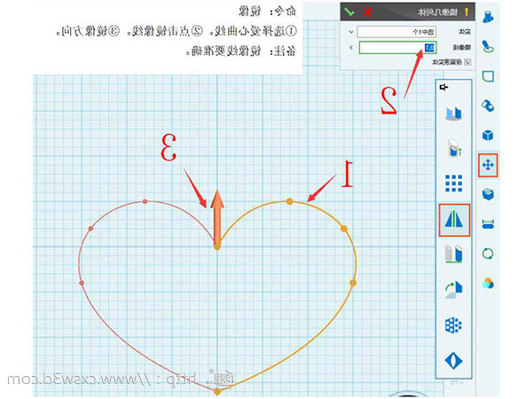Open sketch edit tool (rounded rectangle icon)
This screenshot has width=532, height=399.
(x=488, y=76)
